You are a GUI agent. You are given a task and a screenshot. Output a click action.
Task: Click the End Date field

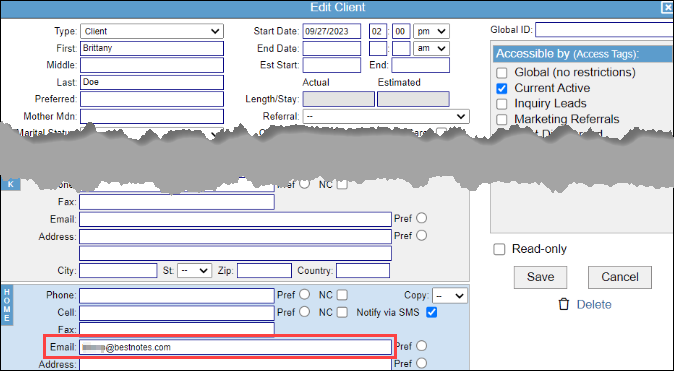(x=332, y=48)
